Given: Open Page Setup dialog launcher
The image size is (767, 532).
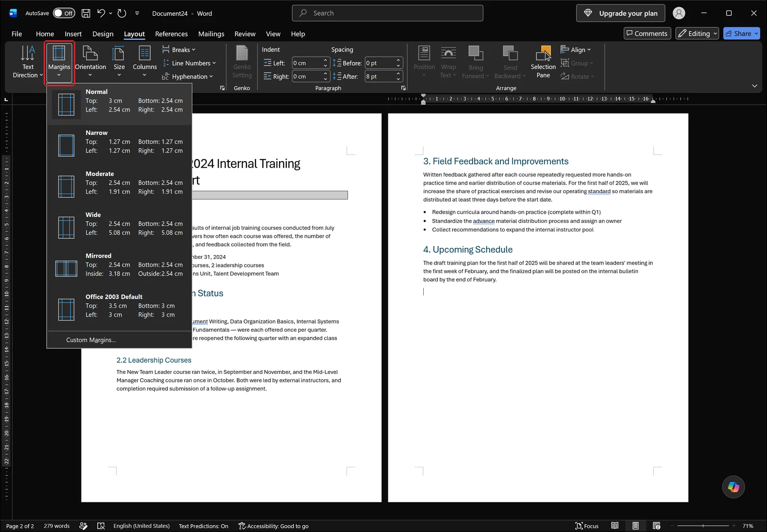Looking at the screenshot, I should (x=222, y=88).
